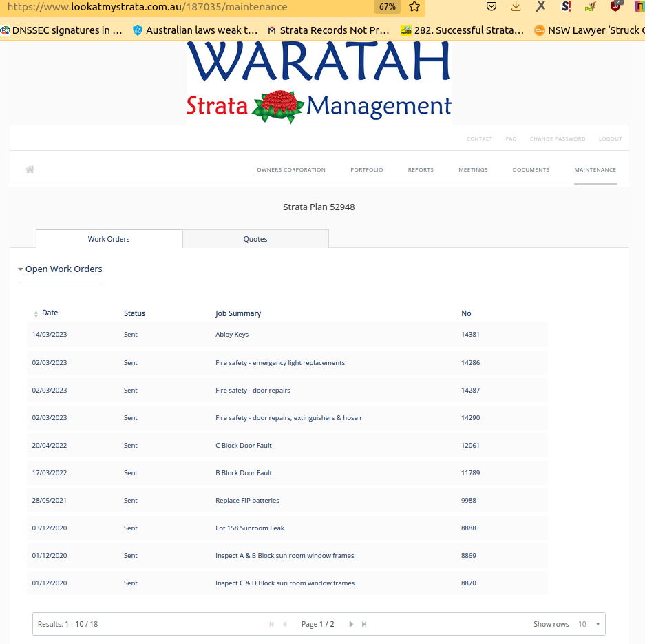Open the Documents menu item

tap(531, 169)
